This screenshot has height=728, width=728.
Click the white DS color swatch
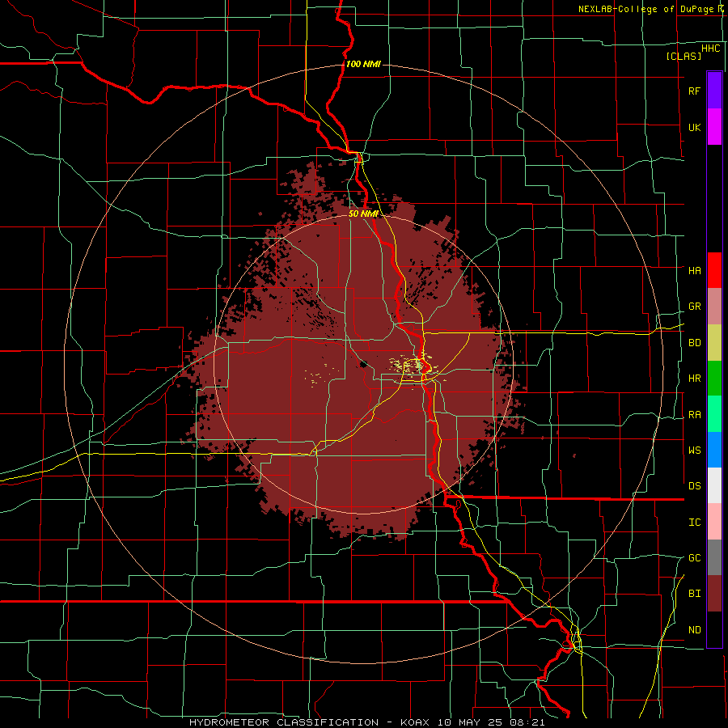coord(714,485)
